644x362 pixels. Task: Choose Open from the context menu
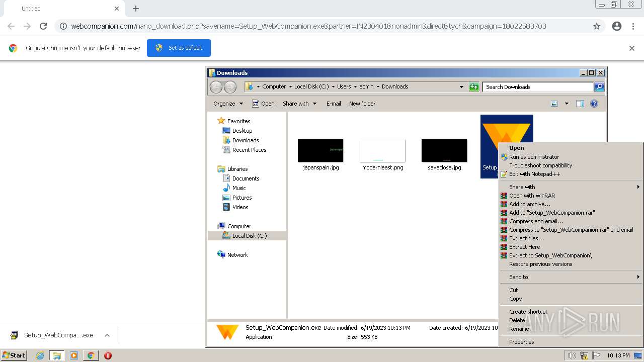571,148
